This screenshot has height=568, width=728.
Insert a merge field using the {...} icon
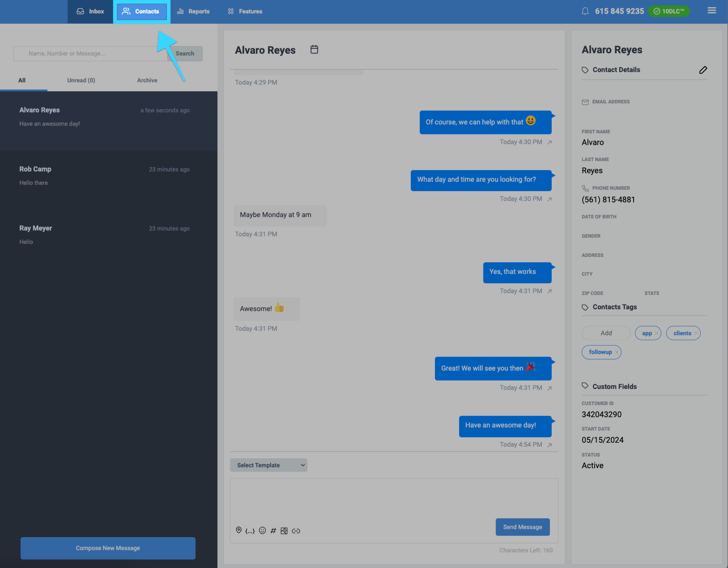pos(249,531)
